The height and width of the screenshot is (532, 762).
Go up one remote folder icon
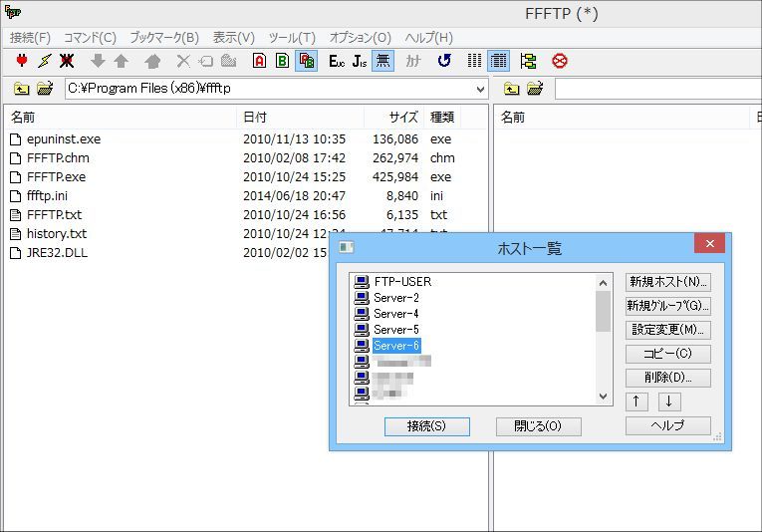[x=511, y=89]
